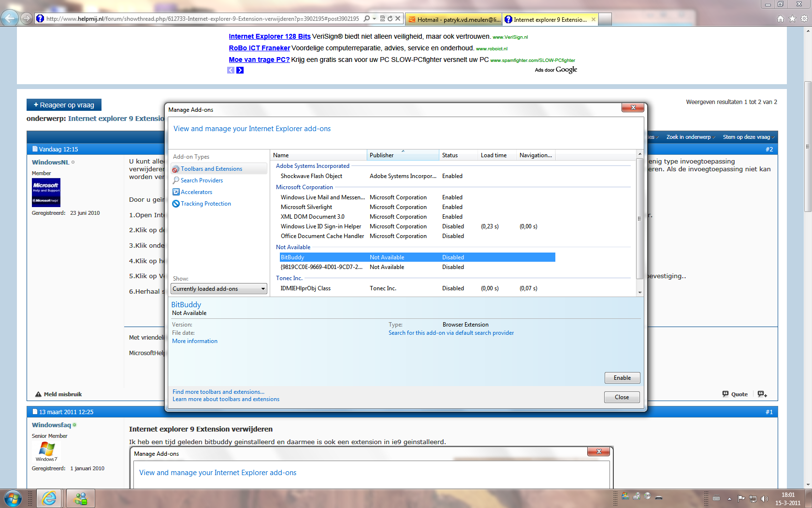Click the compatibility view icon in address bar
The width and height of the screenshot is (812, 508).
[382, 18]
